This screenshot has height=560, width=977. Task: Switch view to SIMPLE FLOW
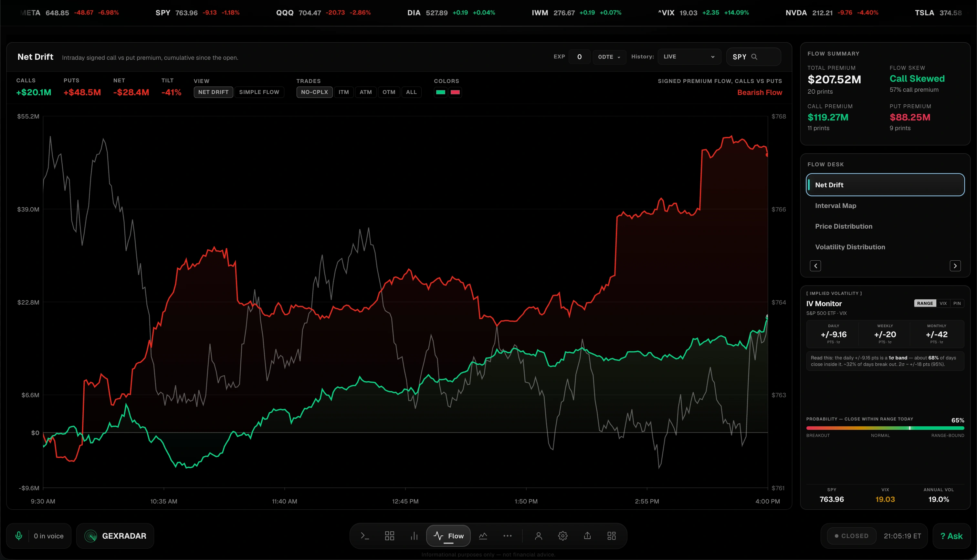click(x=259, y=92)
